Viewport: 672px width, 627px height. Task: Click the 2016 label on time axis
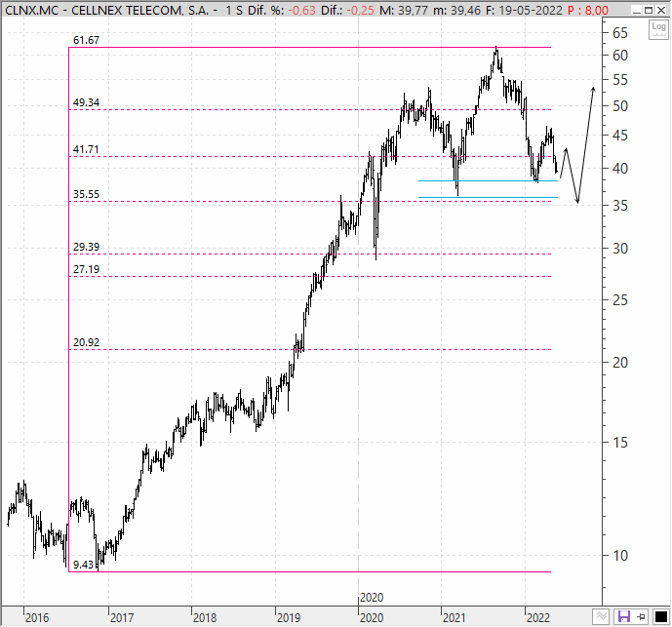click(x=37, y=618)
